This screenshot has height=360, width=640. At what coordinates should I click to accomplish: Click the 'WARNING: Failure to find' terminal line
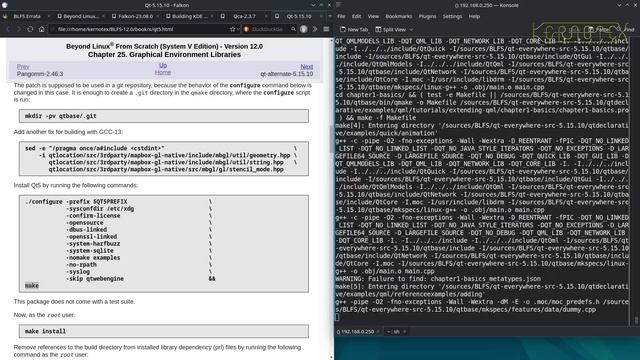(438, 279)
